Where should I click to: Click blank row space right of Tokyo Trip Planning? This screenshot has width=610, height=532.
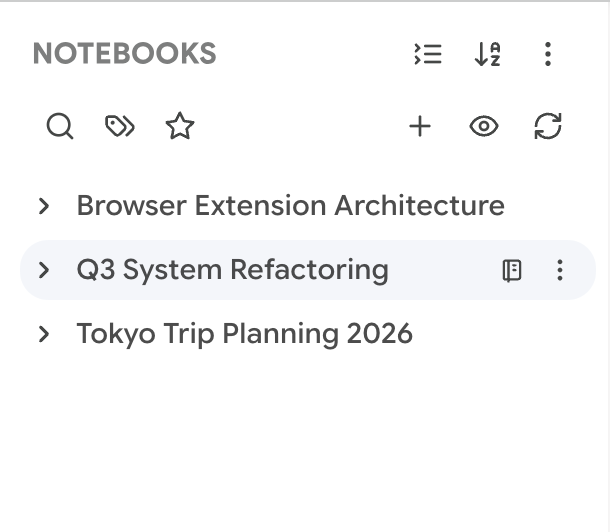(x=502, y=334)
